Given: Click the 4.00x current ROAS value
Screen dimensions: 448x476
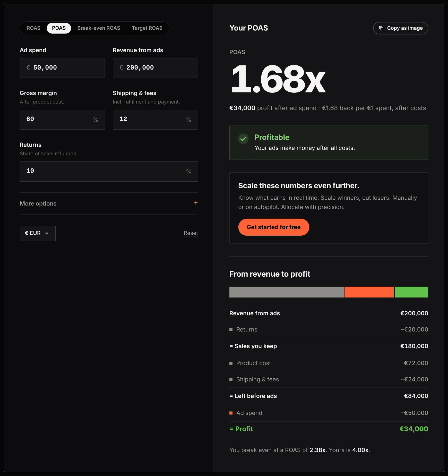Looking at the screenshot, I should (360, 450).
